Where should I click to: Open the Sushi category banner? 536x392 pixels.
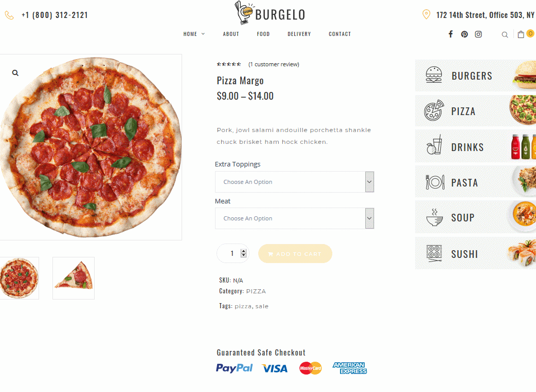point(475,253)
